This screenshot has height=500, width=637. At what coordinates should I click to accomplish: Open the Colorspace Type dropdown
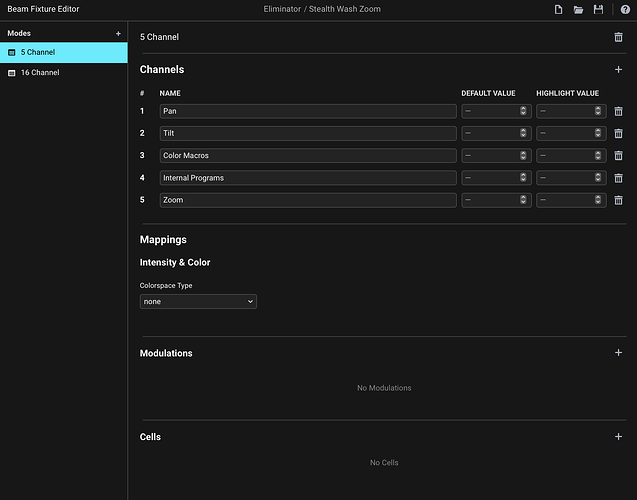198,301
